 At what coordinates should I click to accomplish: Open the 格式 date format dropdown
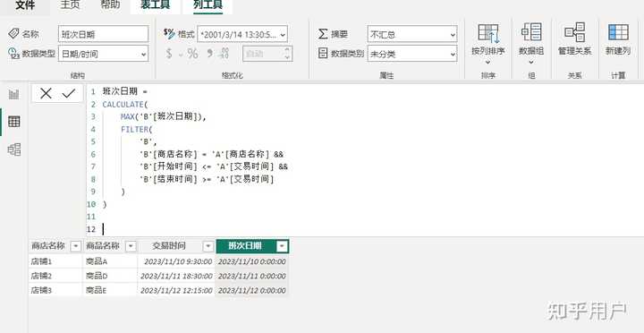(x=242, y=34)
